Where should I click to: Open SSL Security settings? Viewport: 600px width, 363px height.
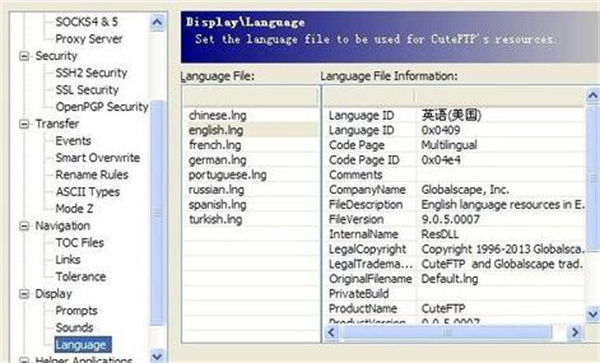coord(87,90)
